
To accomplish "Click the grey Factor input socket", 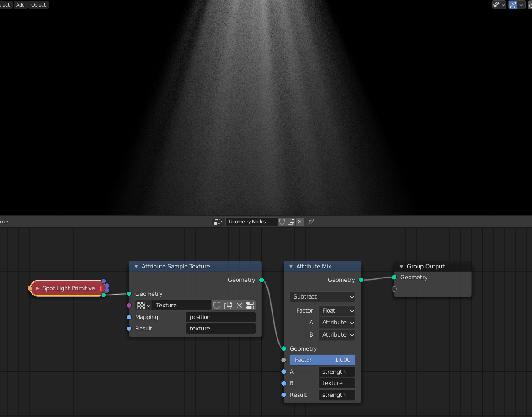I will pyautogui.click(x=284, y=360).
